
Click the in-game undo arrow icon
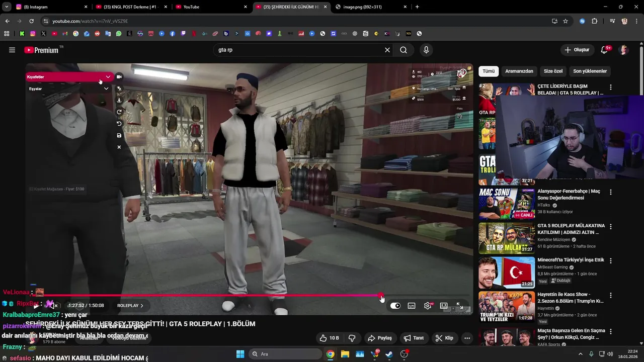click(x=119, y=124)
